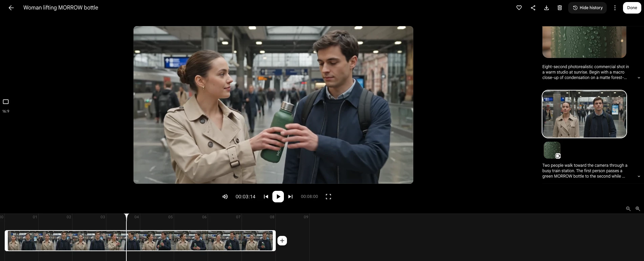Mute the video volume
This screenshot has width=644, height=261.
point(225,197)
